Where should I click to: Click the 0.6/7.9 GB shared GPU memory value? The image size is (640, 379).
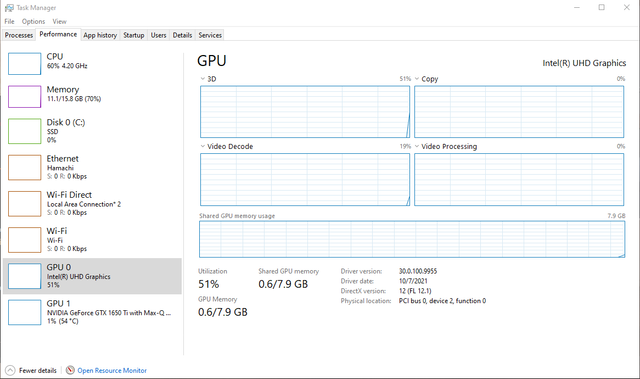tap(283, 284)
